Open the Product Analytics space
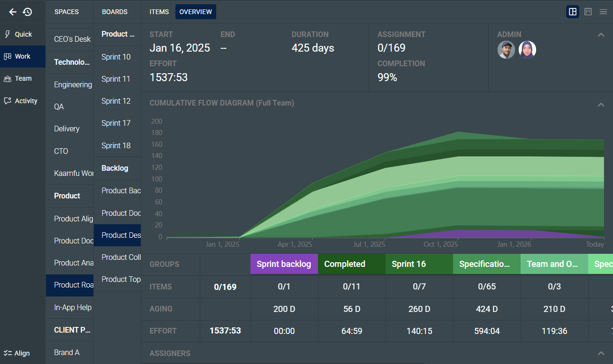 74,263
